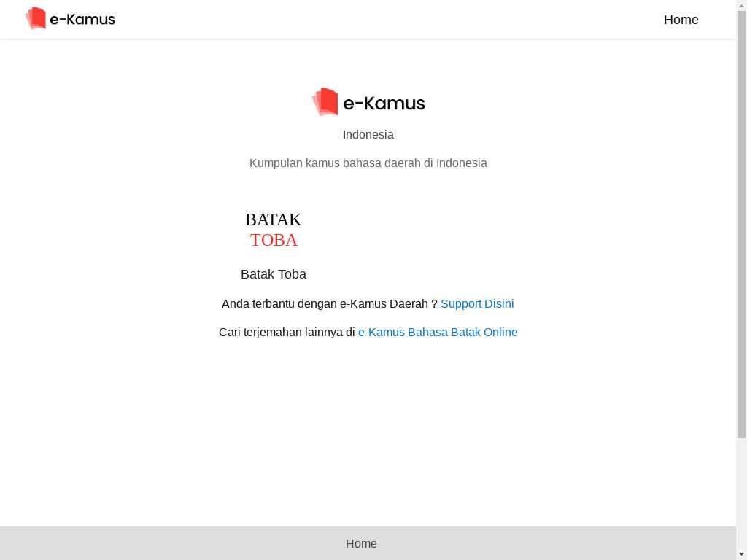Open the Home link in top navigation
Screen dimensions: 747x560
(x=681, y=20)
